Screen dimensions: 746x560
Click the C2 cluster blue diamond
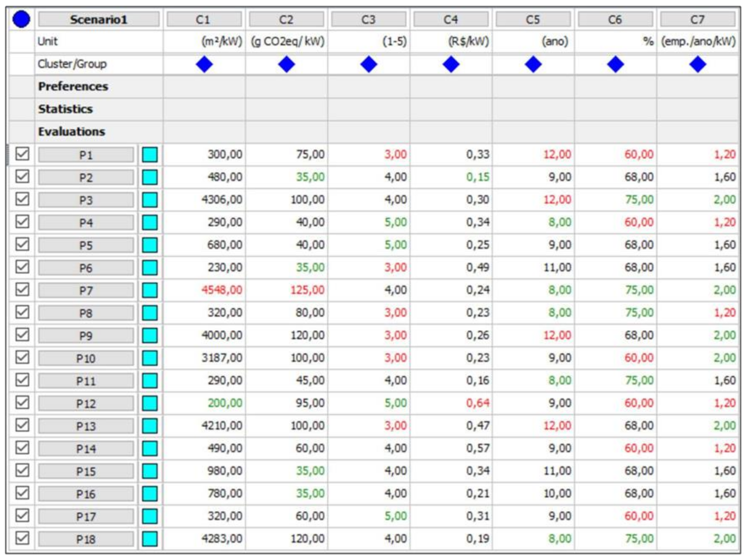[287, 64]
